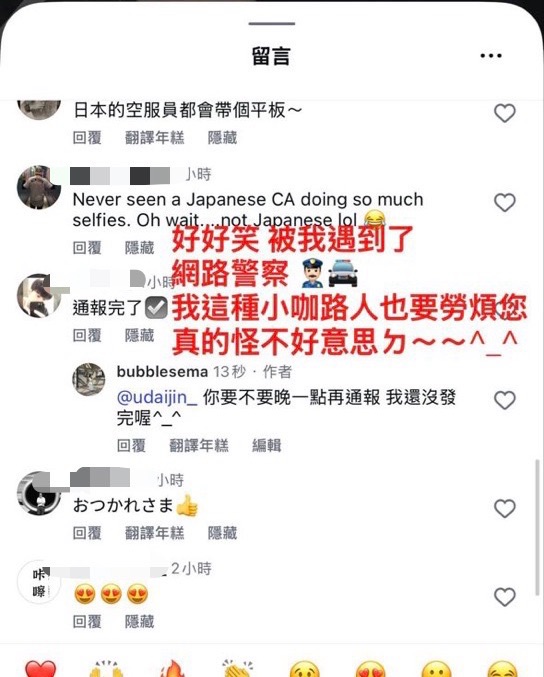
Task: Like the Japanese flight attendant tablet comment
Action: pyautogui.click(x=505, y=114)
